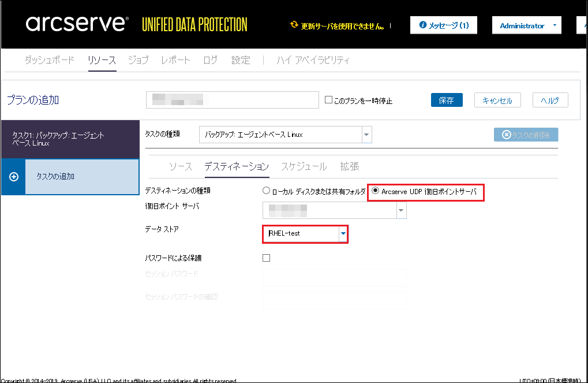The image size is (588, 383).
Task: Switch to 拡張 sub-tab
Action: click(x=350, y=166)
